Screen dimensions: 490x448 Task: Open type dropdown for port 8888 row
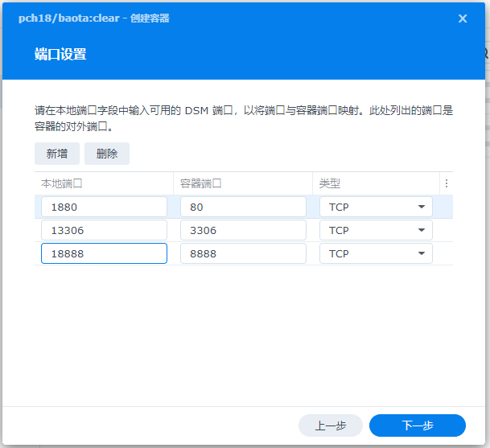(376, 253)
